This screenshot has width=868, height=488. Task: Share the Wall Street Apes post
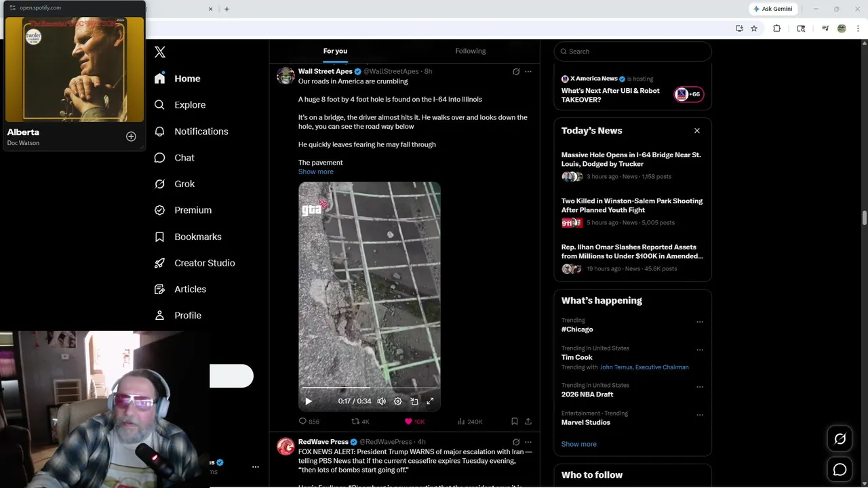point(528,422)
